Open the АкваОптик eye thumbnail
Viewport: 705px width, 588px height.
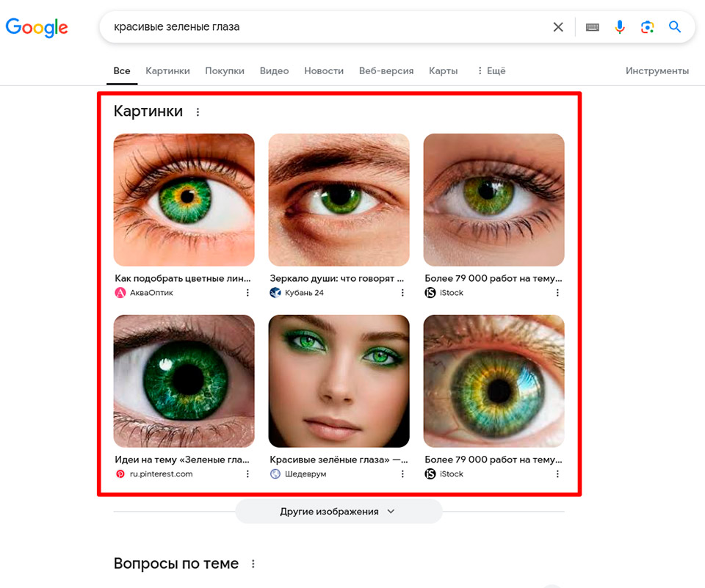pyautogui.click(x=184, y=200)
